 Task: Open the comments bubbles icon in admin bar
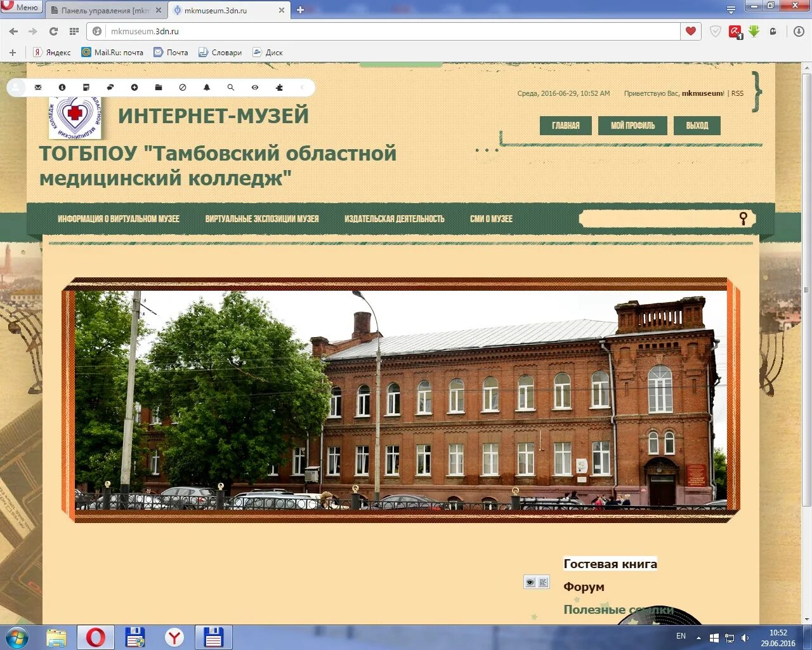pos(110,88)
